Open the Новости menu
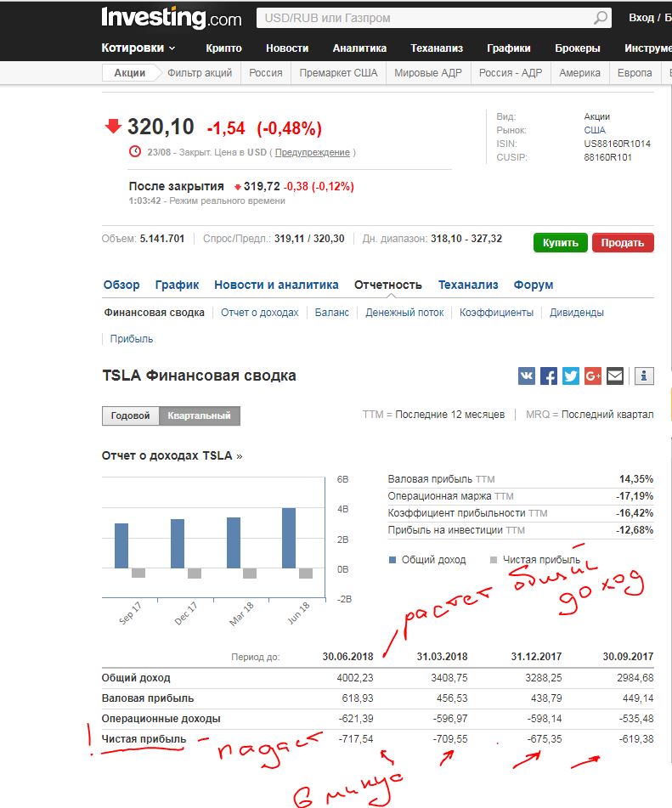 pos(287,48)
